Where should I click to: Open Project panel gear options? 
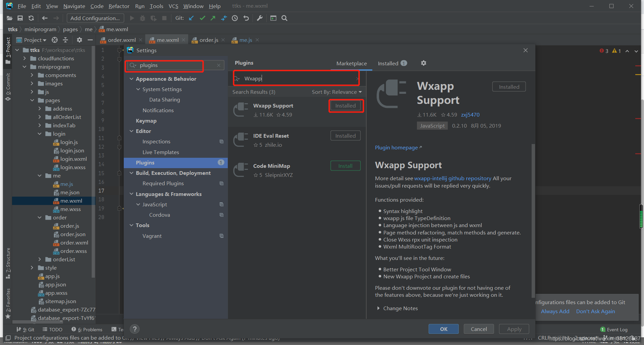point(79,40)
